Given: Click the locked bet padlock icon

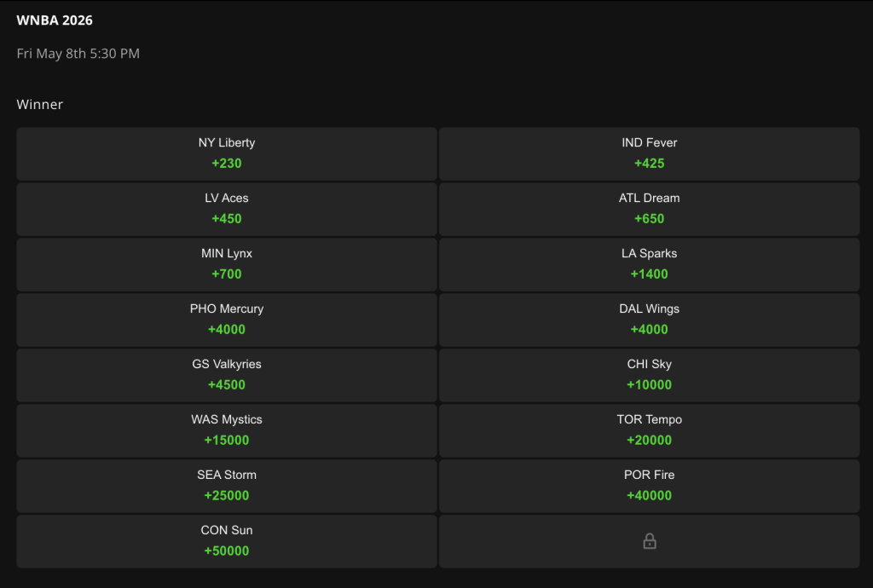Looking at the screenshot, I should pos(650,541).
